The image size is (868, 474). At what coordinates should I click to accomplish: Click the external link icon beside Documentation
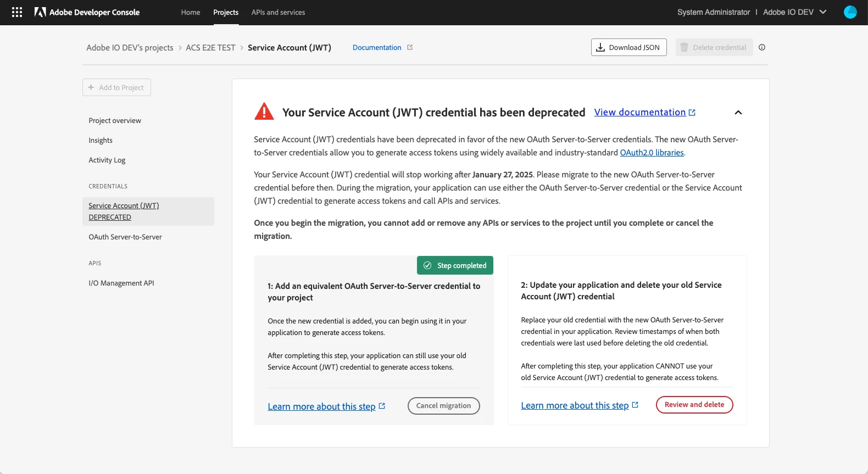[410, 47]
